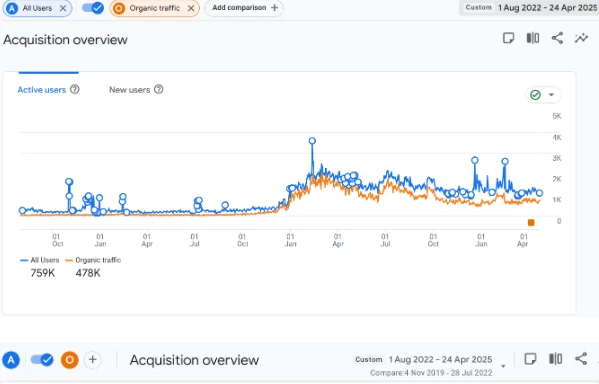Toggle the comparison switch in bottom bar
This screenshot has width=599, height=384.
pos(42,360)
